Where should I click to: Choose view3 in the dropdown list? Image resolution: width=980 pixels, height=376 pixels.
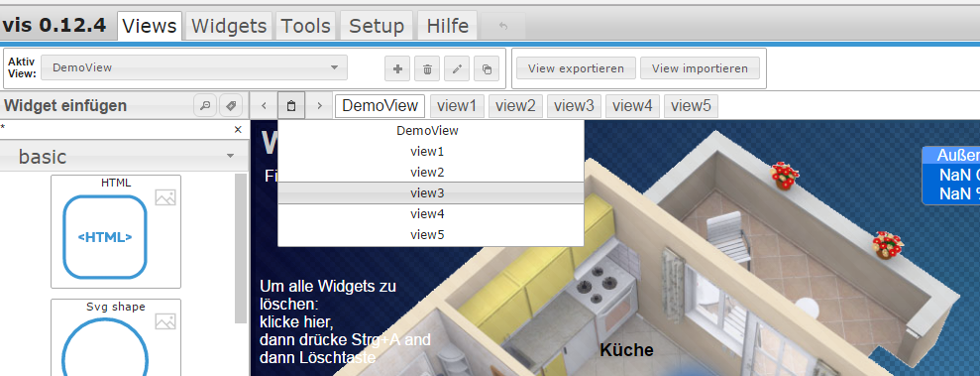tap(431, 192)
